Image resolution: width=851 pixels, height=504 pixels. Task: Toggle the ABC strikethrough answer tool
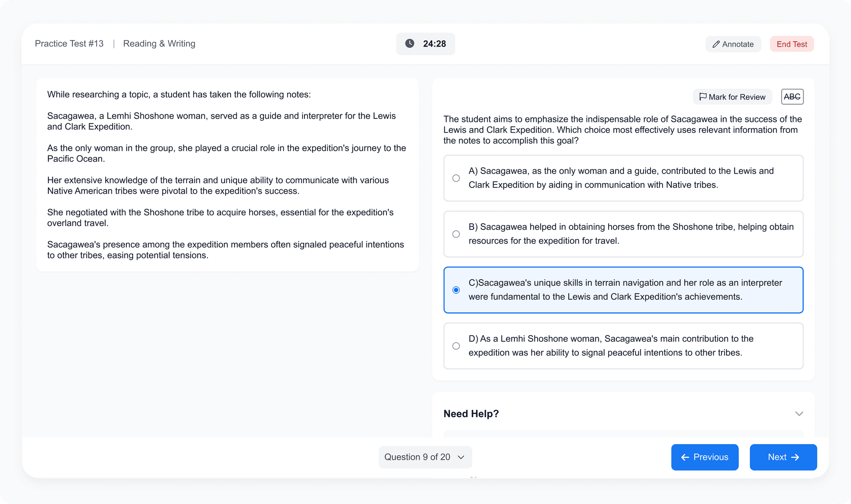[x=792, y=97]
